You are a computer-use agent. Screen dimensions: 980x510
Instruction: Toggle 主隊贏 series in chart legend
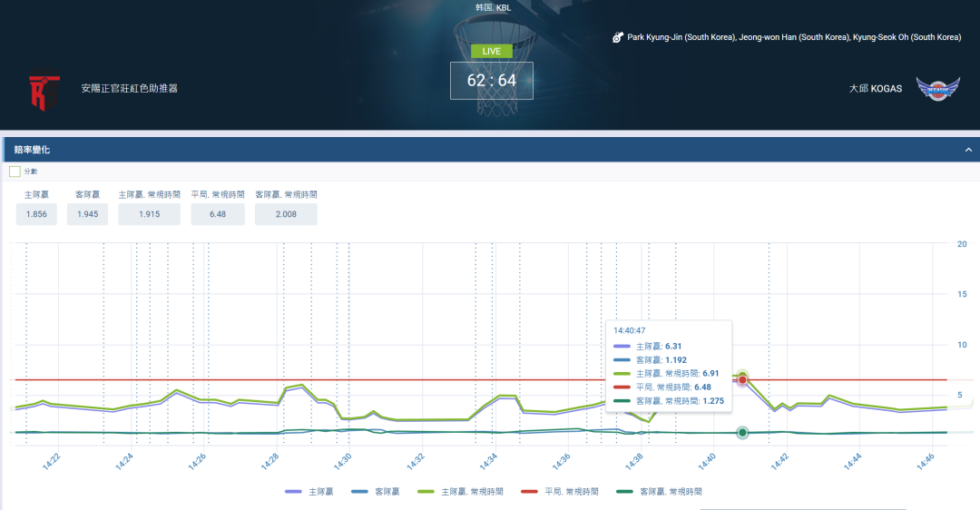(309, 492)
